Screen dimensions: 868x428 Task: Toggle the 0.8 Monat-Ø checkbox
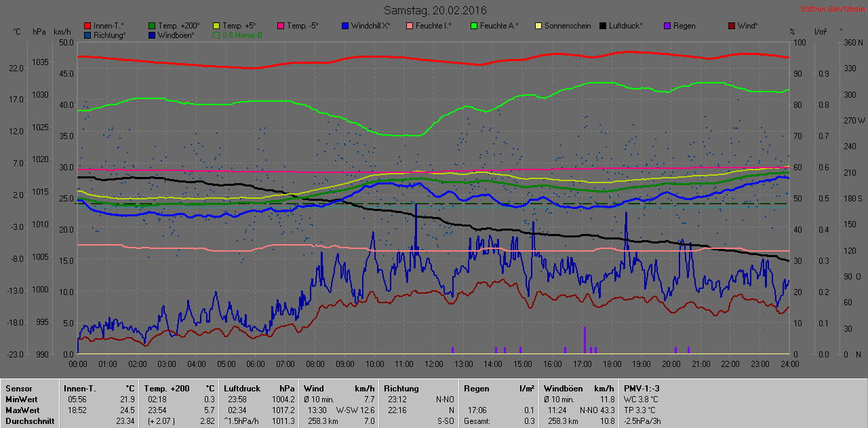point(217,35)
